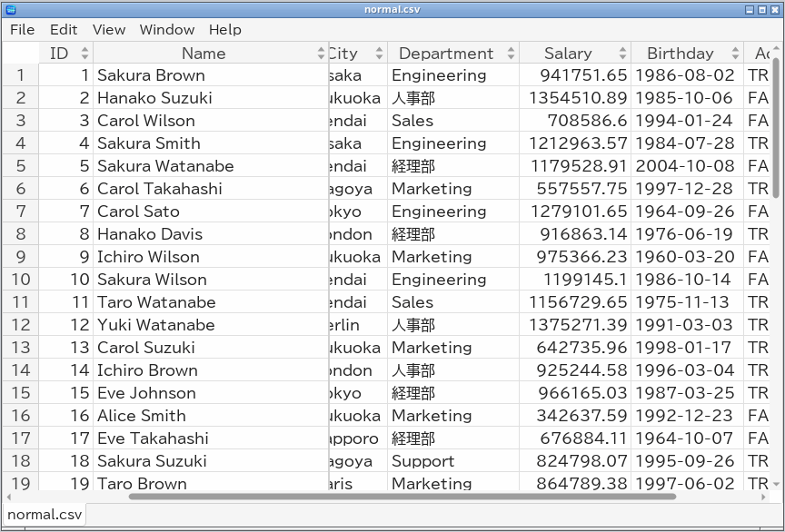Select row header 13
Viewport: 785px width, 532px height.
tap(21, 348)
